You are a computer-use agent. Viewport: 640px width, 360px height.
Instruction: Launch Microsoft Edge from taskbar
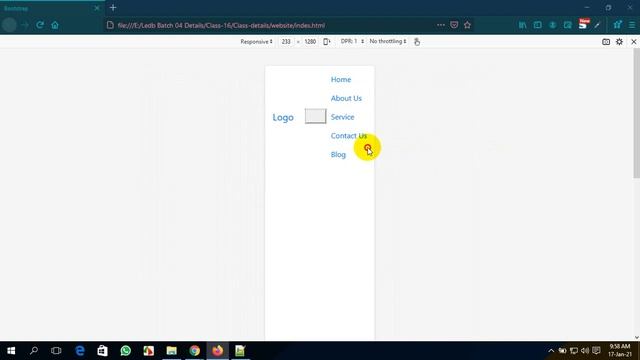80,351
